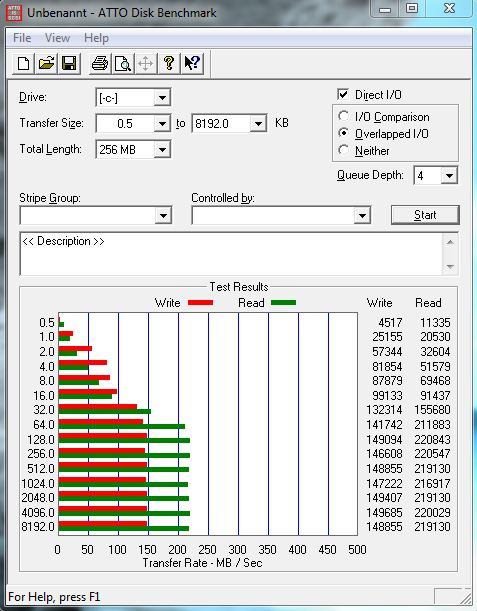Image resolution: width=477 pixels, height=611 pixels.
Task: Print results using the printer icon
Action: [x=100, y=63]
